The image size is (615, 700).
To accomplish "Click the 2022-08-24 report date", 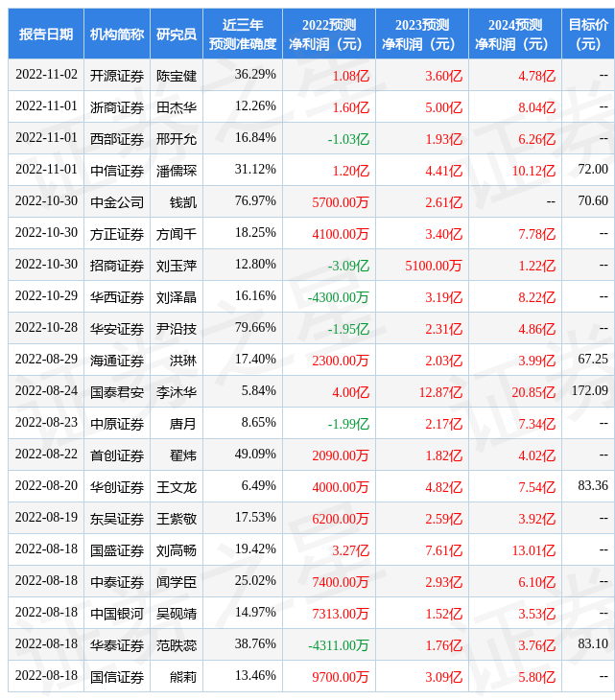I will pos(46,390).
